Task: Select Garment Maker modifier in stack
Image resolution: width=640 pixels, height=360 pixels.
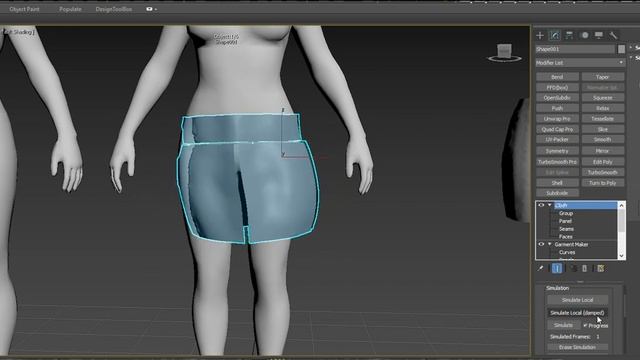Action: [571, 244]
